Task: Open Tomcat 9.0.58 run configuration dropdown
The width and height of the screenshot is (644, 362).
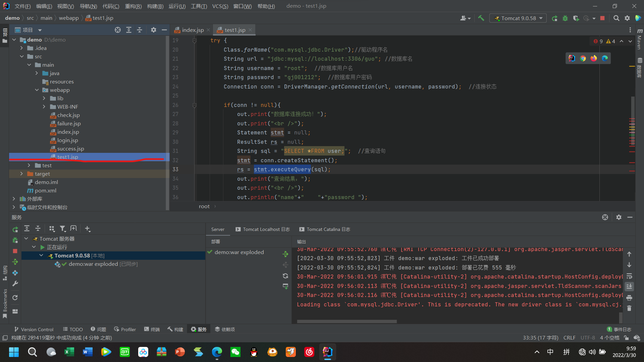Action: coord(518,18)
